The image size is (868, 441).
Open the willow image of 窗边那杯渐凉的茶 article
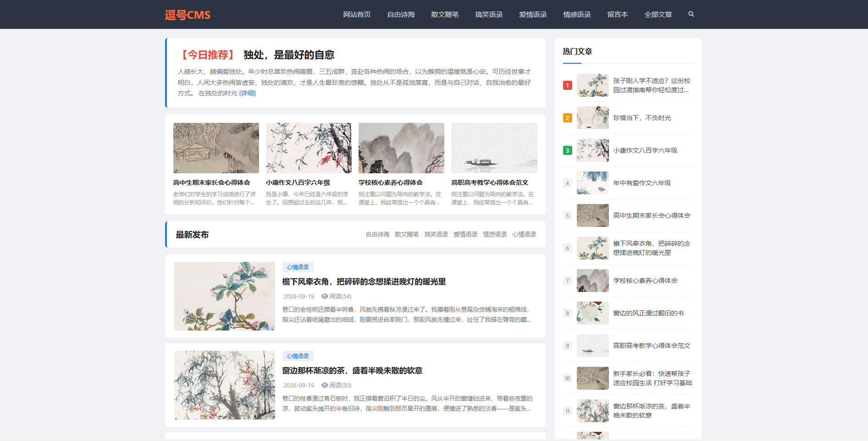[225, 385]
